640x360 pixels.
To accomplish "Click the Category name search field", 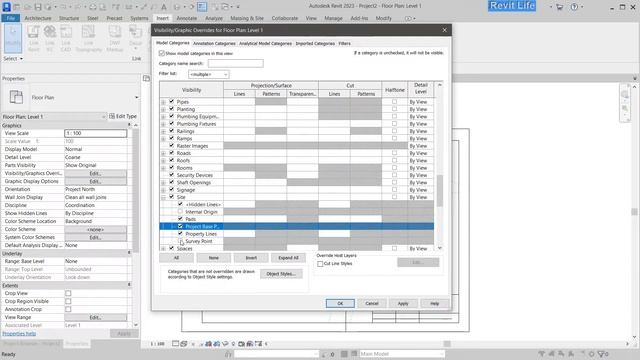I will pos(236,63).
